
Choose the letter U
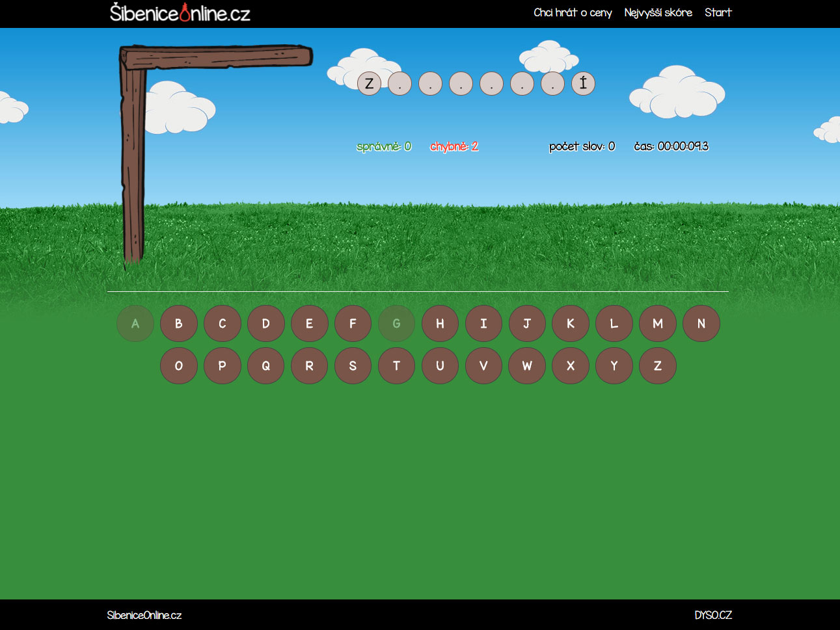pyautogui.click(x=440, y=365)
